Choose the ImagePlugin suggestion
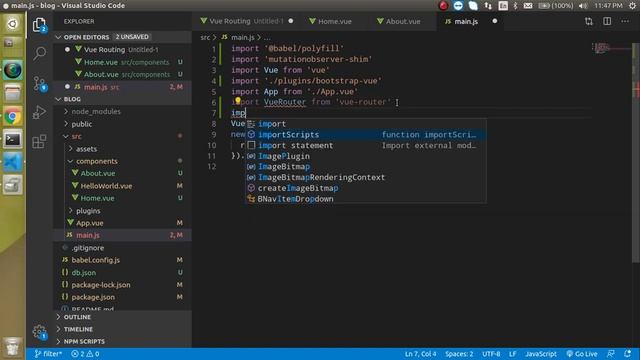Viewport: 640px width, 360px height. (x=366, y=156)
